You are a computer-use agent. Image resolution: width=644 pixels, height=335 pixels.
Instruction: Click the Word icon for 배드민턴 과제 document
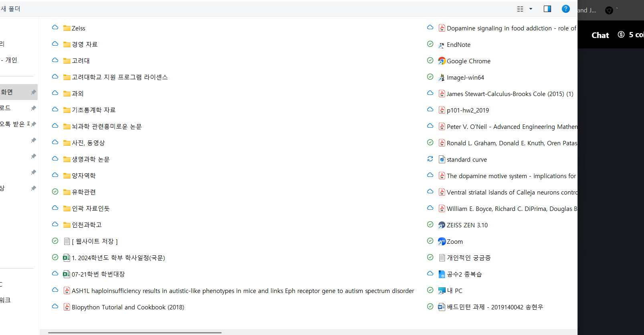tap(442, 307)
